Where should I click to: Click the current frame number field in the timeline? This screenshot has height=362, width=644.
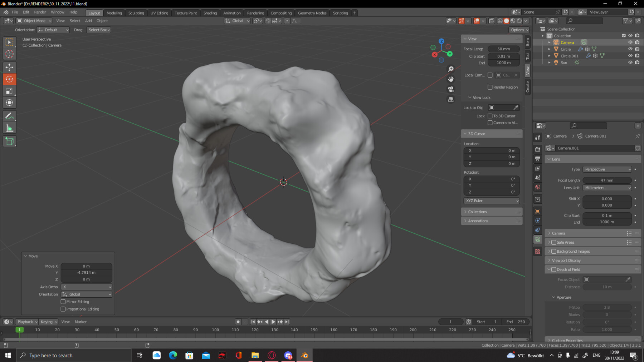[x=450, y=322]
